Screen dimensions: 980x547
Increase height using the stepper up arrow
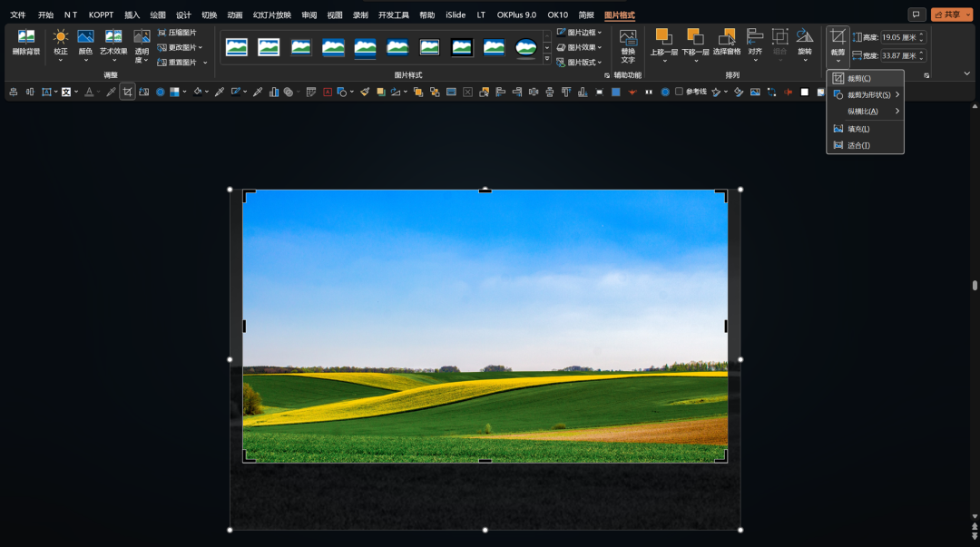(x=921, y=35)
